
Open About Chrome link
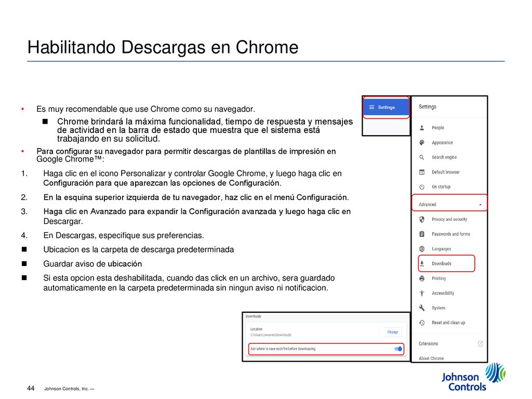[431, 358]
